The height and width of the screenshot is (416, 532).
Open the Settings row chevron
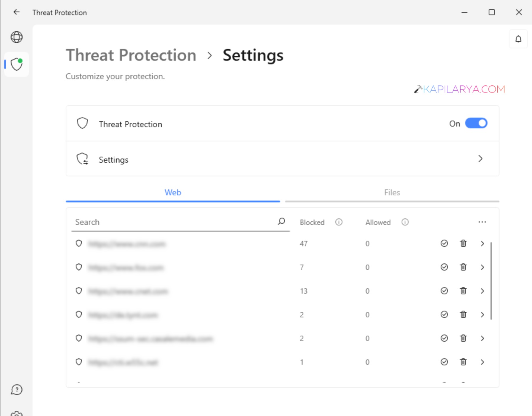click(480, 159)
